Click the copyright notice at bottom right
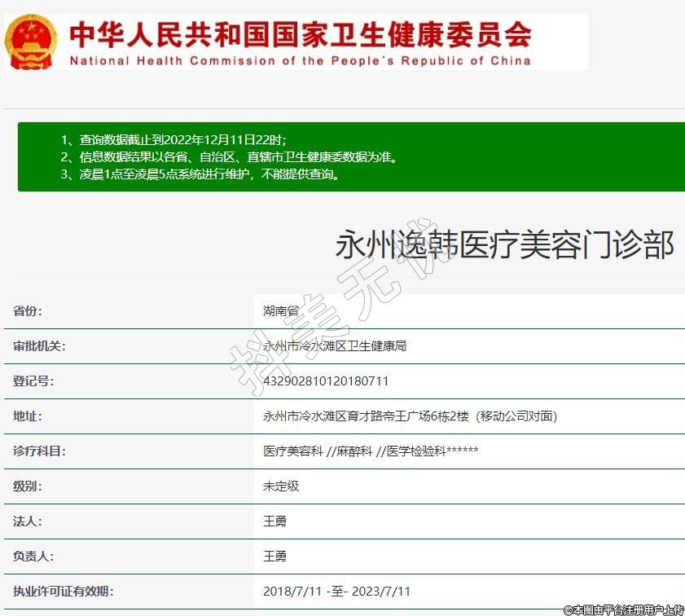 pos(623,609)
